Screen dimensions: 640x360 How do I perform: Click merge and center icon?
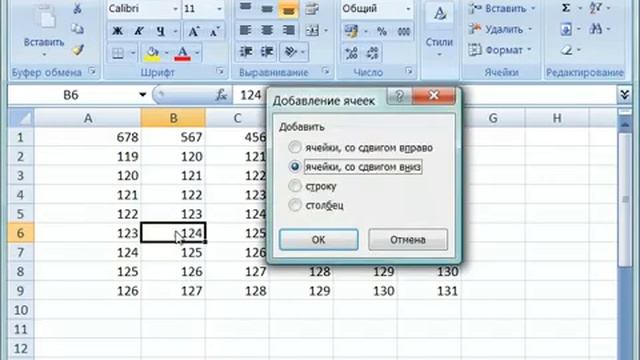tap(312, 30)
